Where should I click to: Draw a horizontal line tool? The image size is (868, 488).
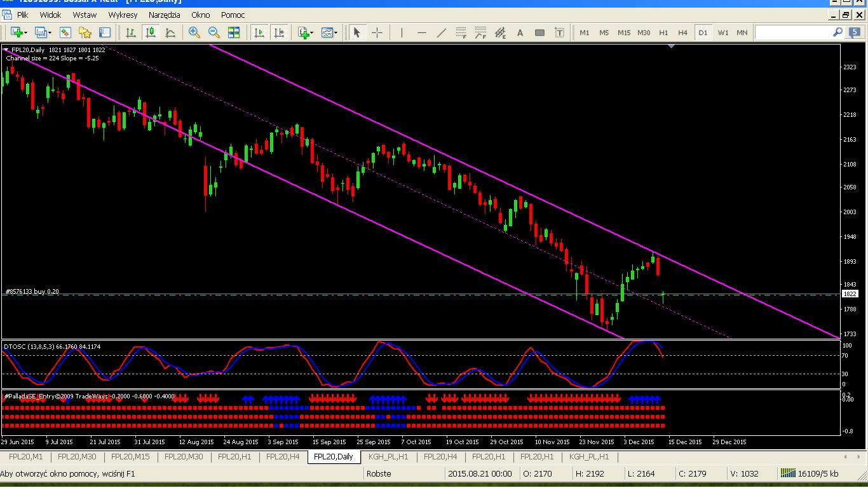(421, 32)
